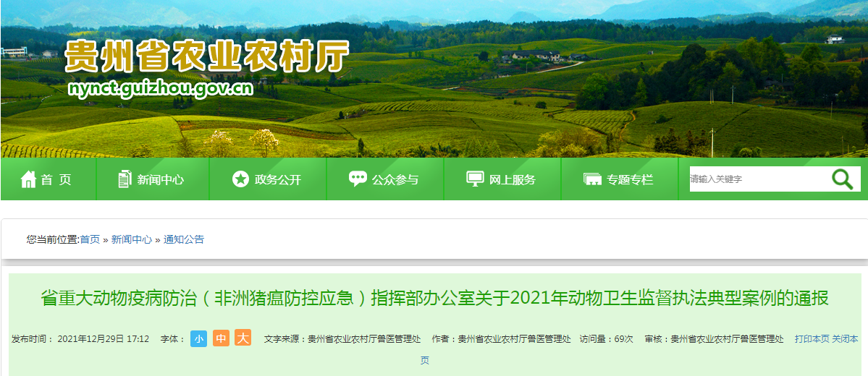Click the home icon beside 首页
868x376 pixels.
(x=28, y=179)
